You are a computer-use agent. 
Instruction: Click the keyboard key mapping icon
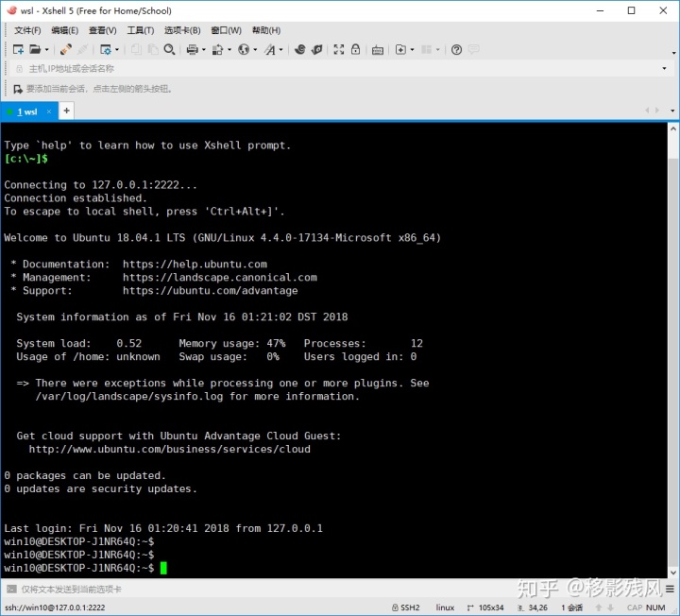pos(378,50)
